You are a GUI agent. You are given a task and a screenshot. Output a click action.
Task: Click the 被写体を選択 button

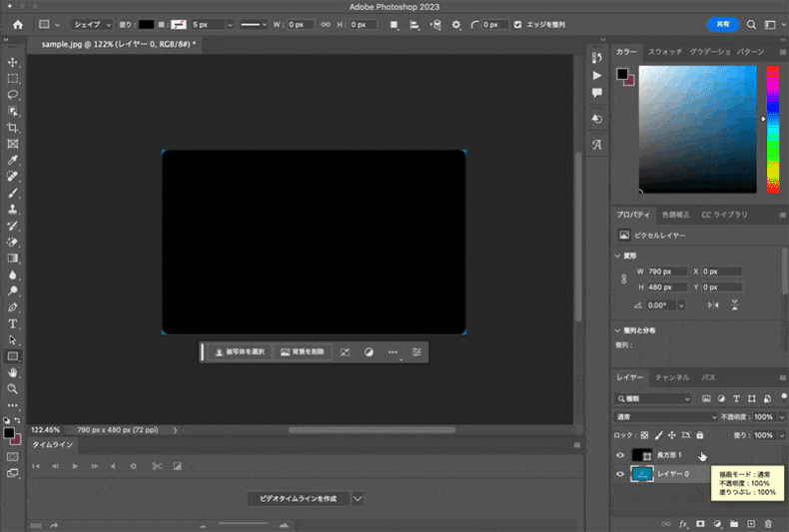click(x=240, y=352)
